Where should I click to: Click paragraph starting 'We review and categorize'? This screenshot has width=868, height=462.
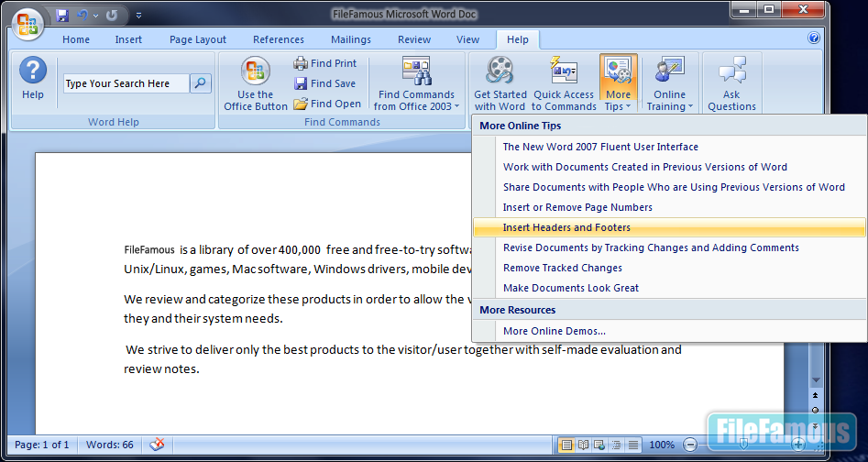coord(298,309)
